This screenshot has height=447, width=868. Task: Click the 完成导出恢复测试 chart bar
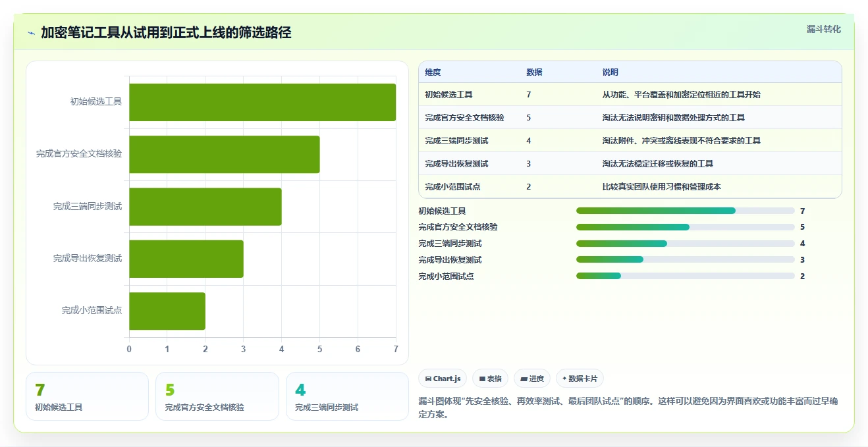click(x=186, y=259)
